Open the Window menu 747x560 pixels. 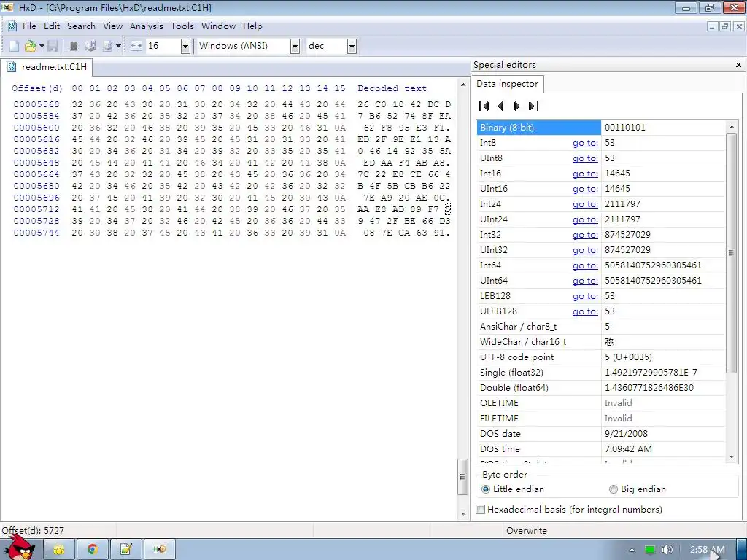tap(218, 26)
